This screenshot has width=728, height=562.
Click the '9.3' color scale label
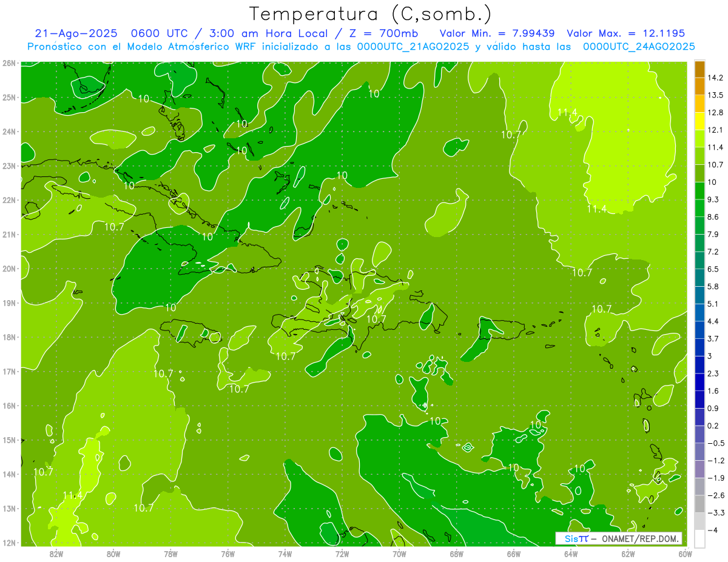[713, 199]
